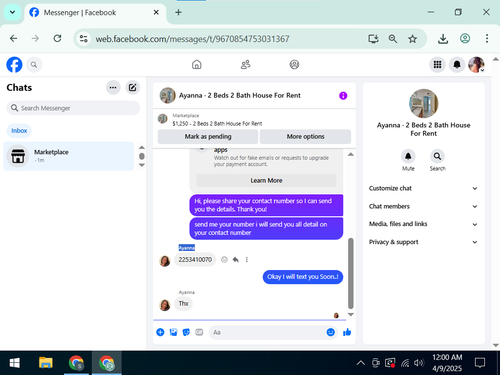View site information icon in address bar
The height and width of the screenshot is (375, 500).
tap(83, 39)
